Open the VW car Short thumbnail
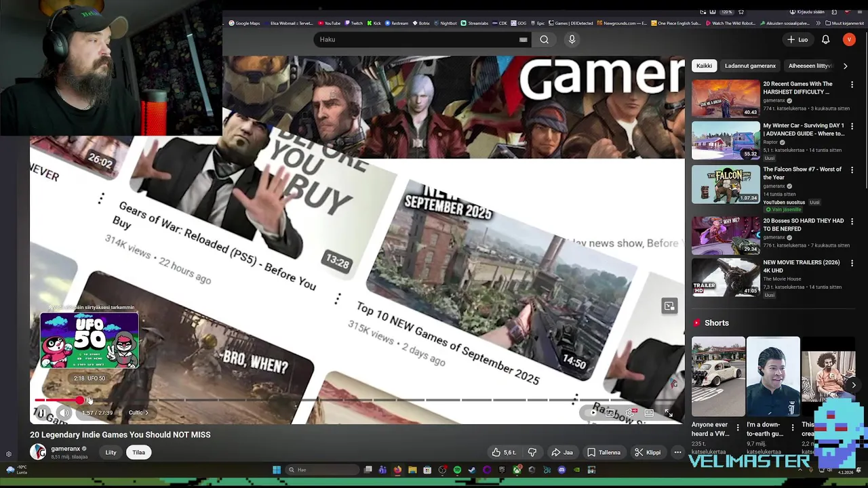Screen dimensions: 868x488 click(x=718, y=376)
